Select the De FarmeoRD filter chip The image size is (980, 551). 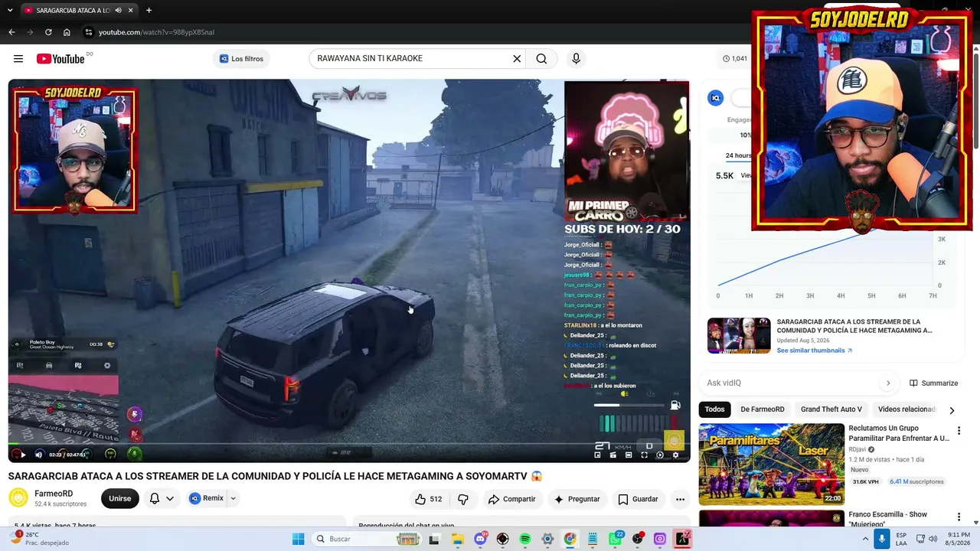(x=763, y=409)
